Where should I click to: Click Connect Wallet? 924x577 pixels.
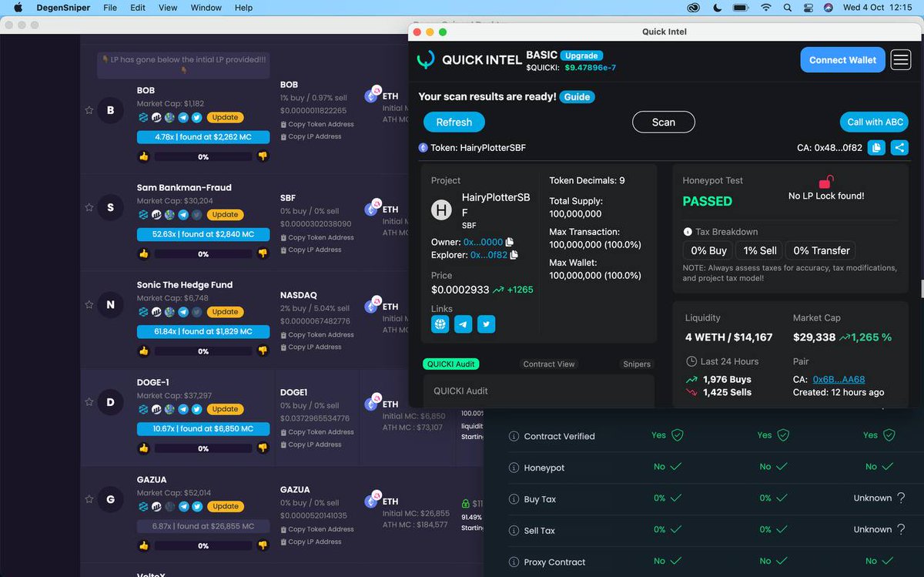point(842,60)
